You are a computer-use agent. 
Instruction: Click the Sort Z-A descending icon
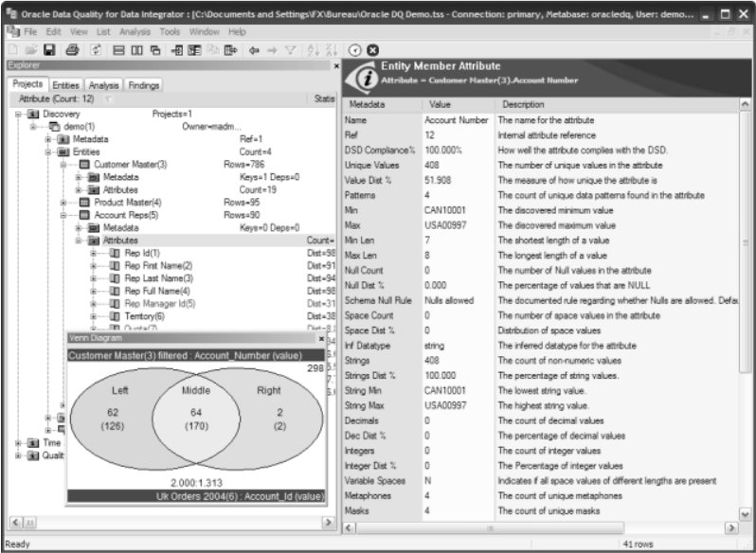click(x=332, y=50)
